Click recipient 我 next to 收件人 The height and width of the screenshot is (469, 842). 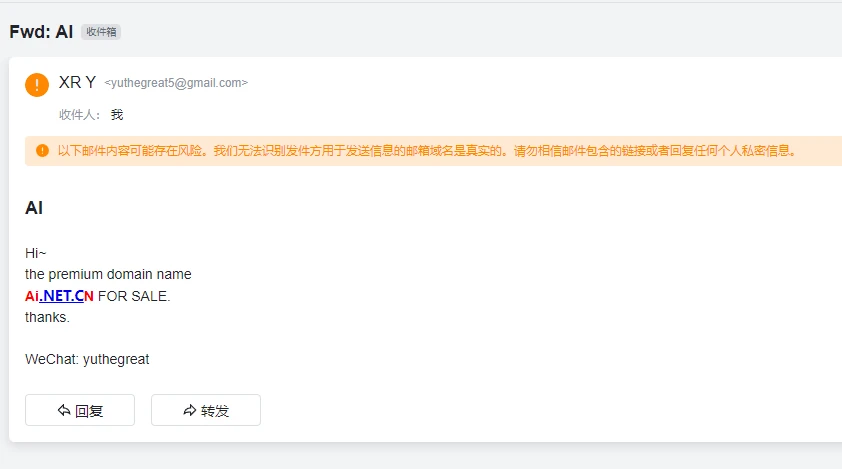[117, 115]
